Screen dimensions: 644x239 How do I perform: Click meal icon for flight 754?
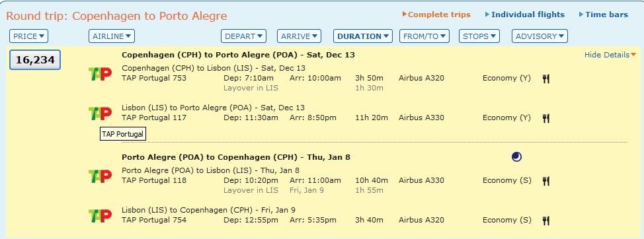[x=546, y=221]
